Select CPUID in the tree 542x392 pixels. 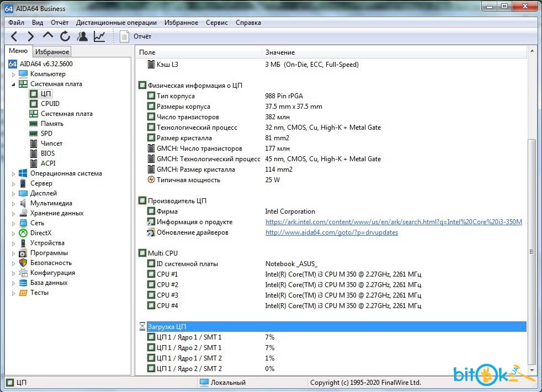tap(50, 104)
